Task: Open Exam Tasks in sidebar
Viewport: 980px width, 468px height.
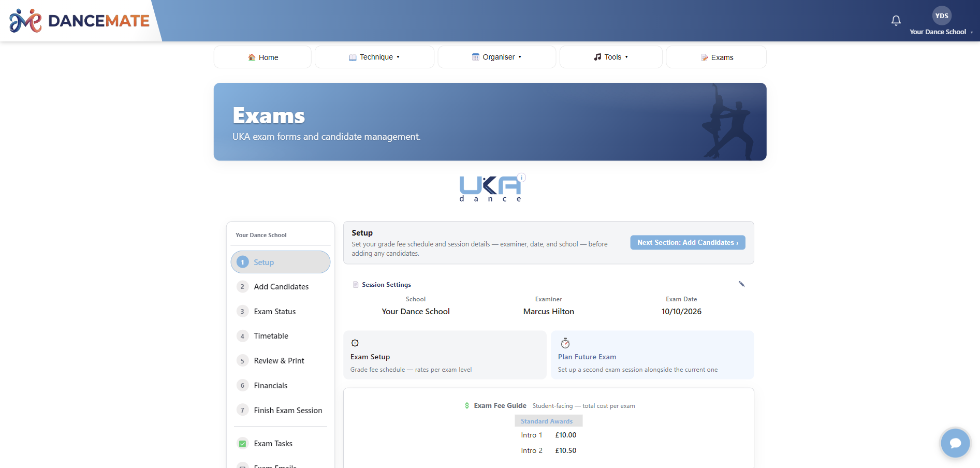Action: click(x=281, y=444)
